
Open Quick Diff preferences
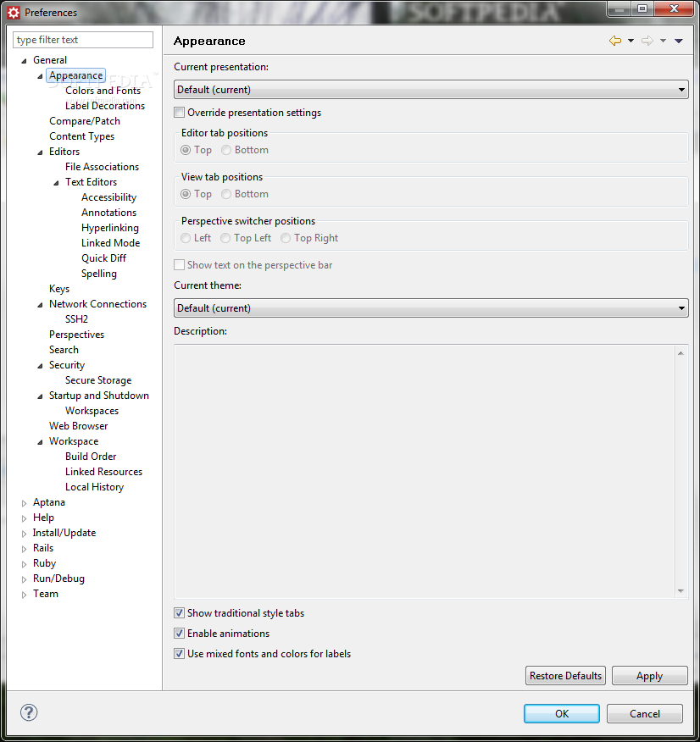(103, 257)
